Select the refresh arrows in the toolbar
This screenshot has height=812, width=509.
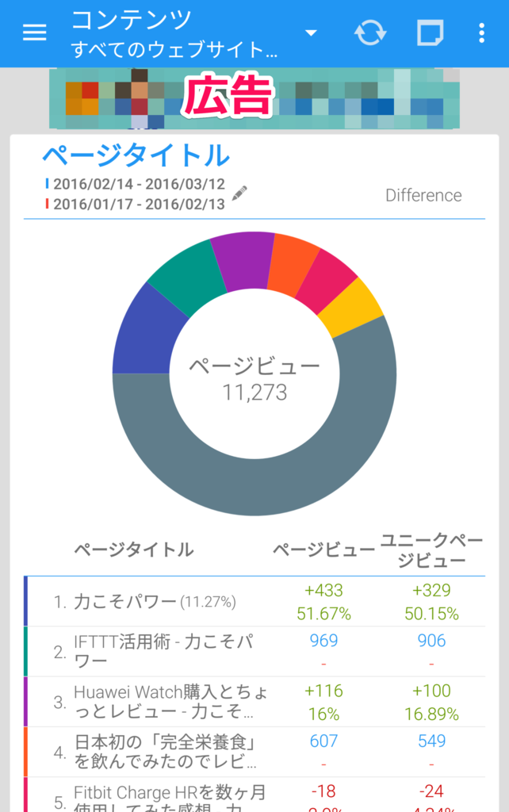point(369,33)
